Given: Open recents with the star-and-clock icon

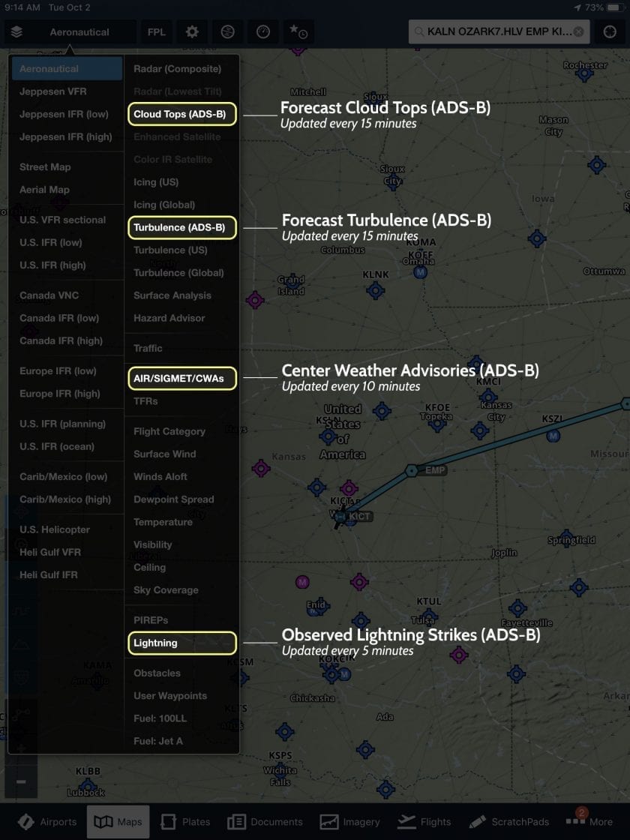Looking at the screenshot, I should click(298, 31).
